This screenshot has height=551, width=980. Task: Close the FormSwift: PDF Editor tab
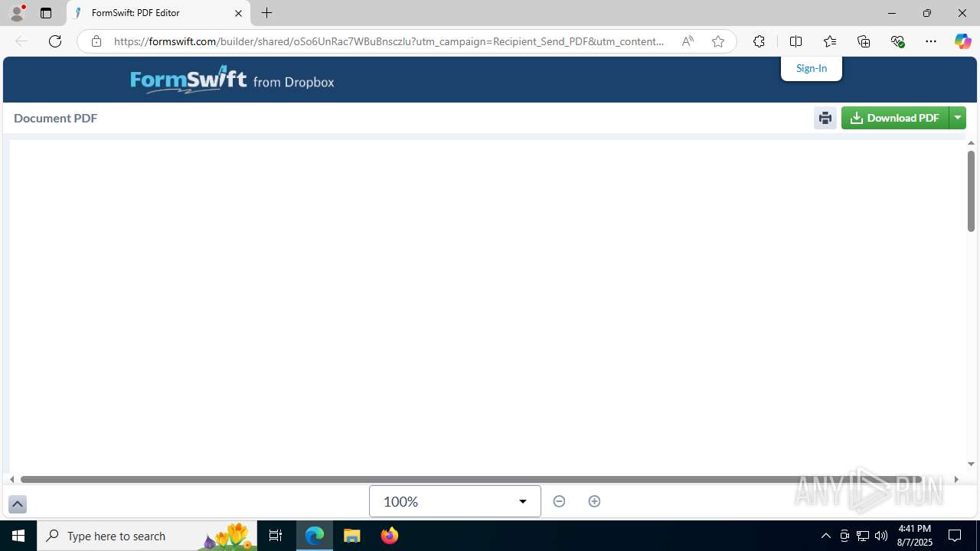tap(238, 13)
